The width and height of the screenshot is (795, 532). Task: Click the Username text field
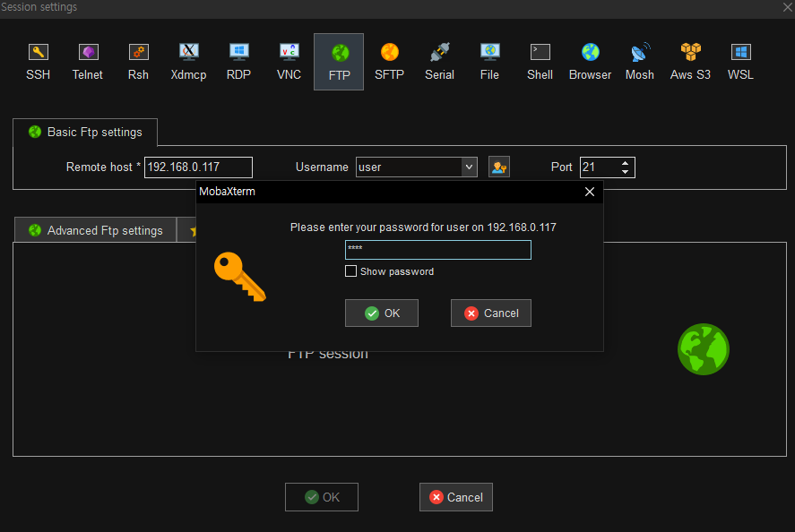(410, 167)
